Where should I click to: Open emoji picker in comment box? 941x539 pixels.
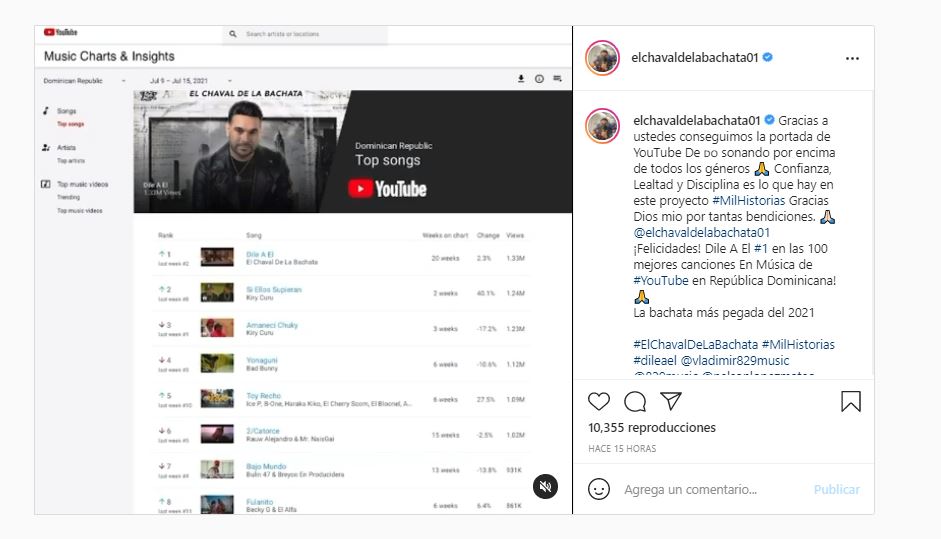(x=599, y=489)
